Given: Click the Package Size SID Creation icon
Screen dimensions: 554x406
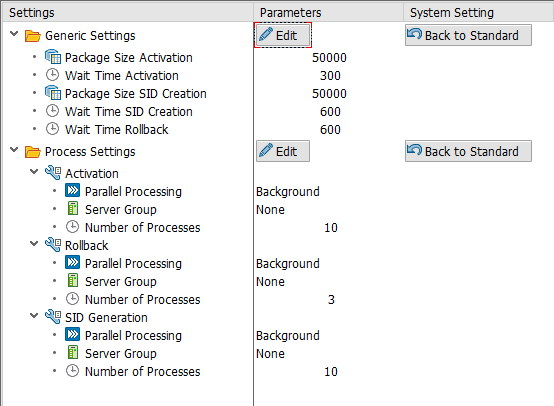Looking at the screenshot, I should point(53,93).
